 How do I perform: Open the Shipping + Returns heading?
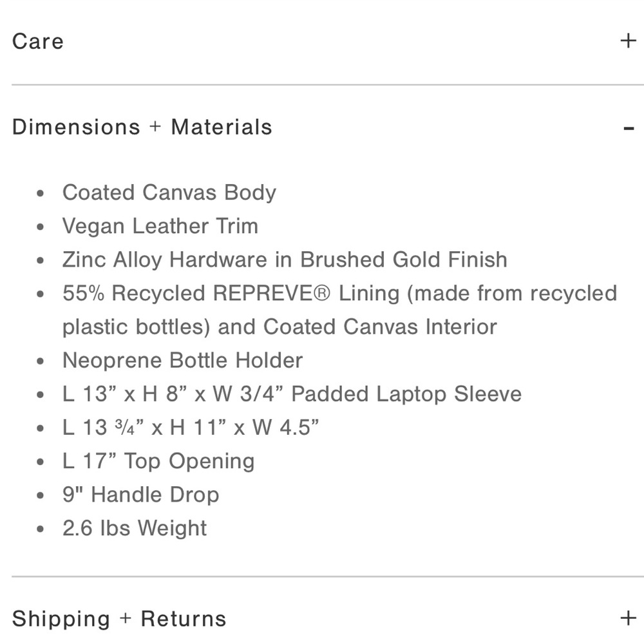119,619
